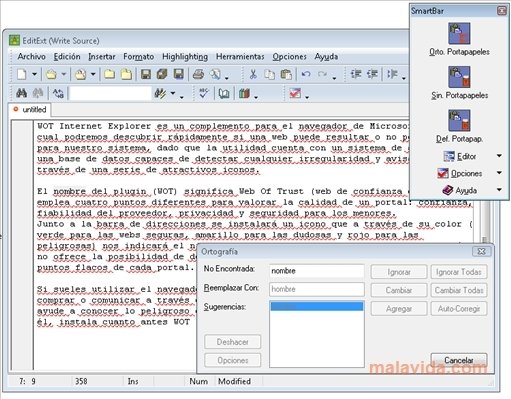Click the Cambiar button
Image resolution: width=511 pixels, height=399 pixels.
tap(399, 290)
